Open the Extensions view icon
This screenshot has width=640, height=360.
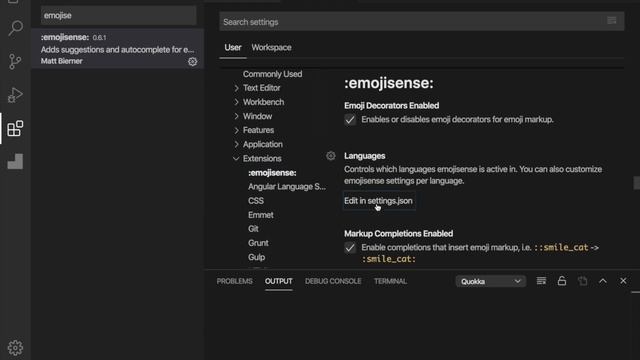point(15,129)
